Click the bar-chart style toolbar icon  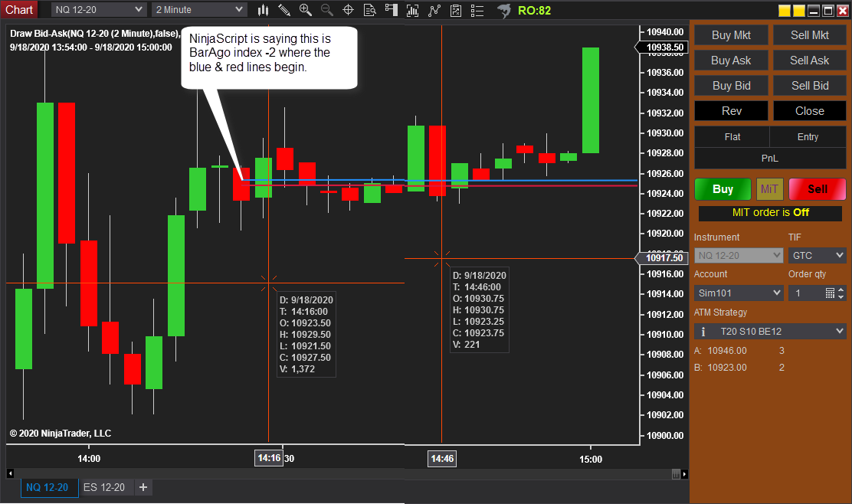click(264, 10)
